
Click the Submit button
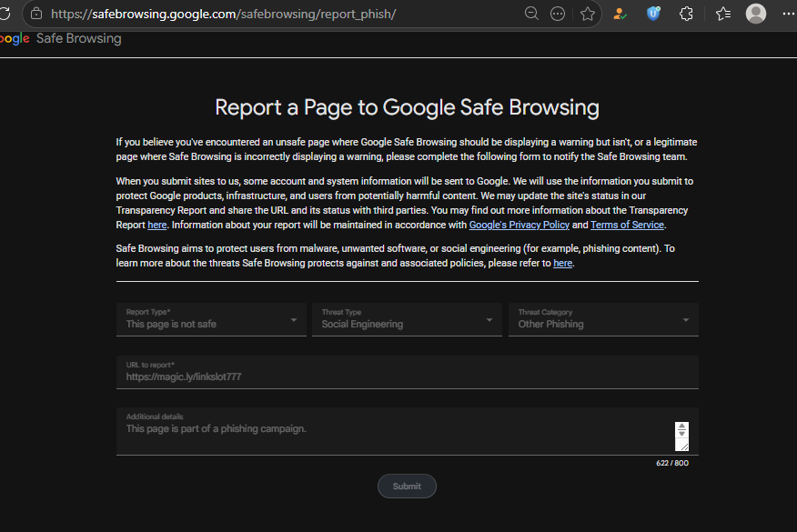coord(407,487)
